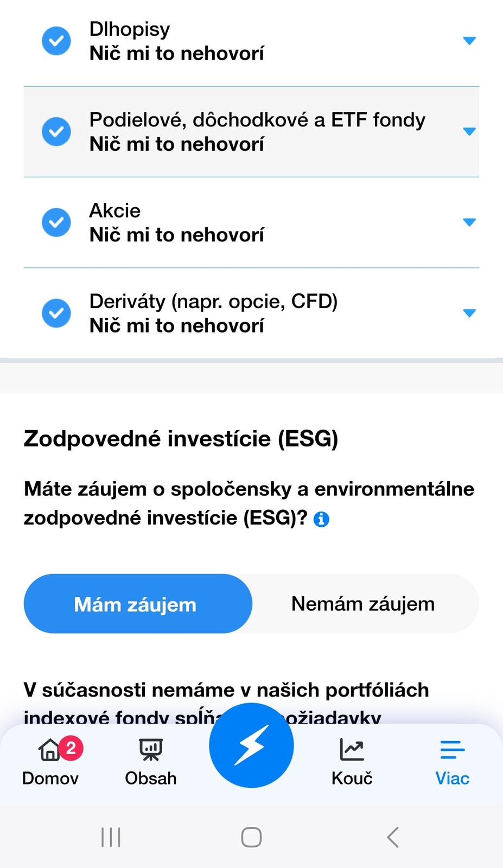Select the Nemám záujem option

[363, 604]
